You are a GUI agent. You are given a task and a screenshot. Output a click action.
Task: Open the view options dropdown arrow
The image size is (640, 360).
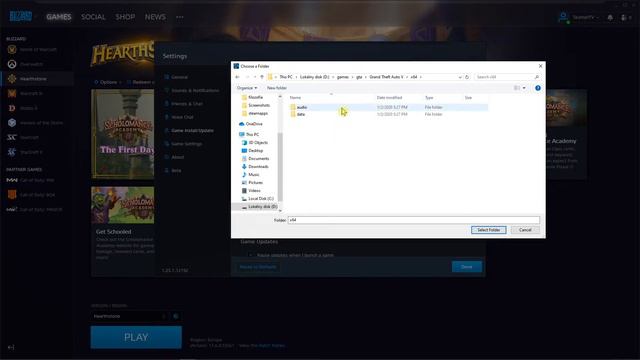(x=524, y=88)
